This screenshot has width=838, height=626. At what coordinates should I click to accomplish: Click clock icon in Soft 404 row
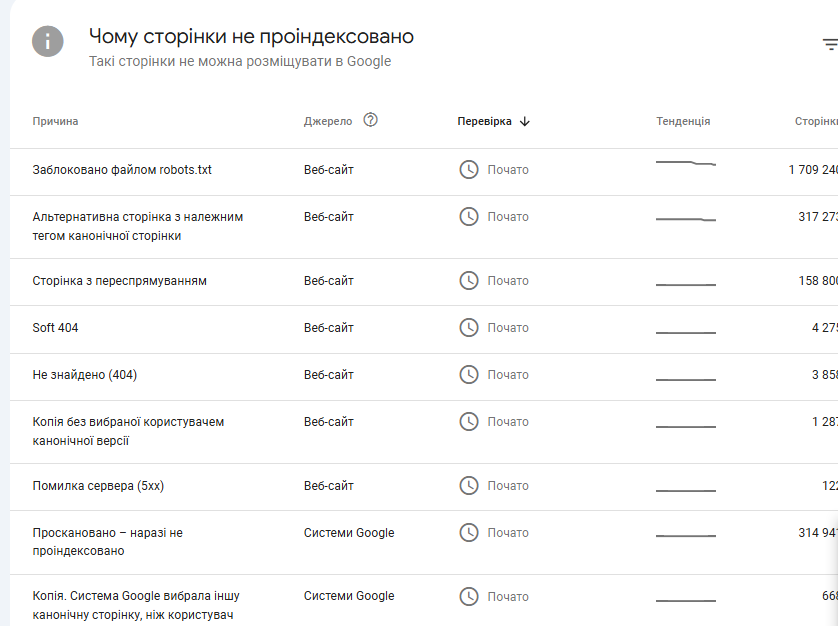469,327
